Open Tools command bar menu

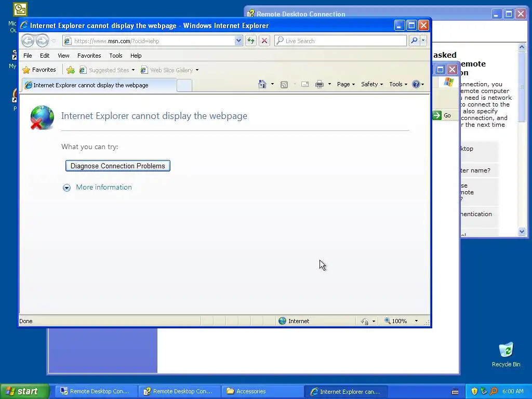(398, 84)
